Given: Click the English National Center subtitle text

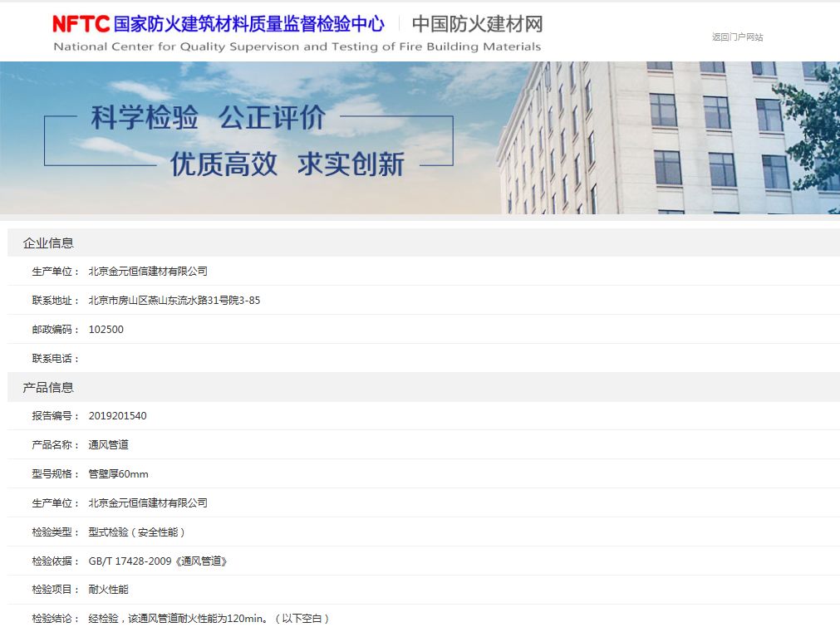Looking at the screenshot, I should (x=297, y=47).
